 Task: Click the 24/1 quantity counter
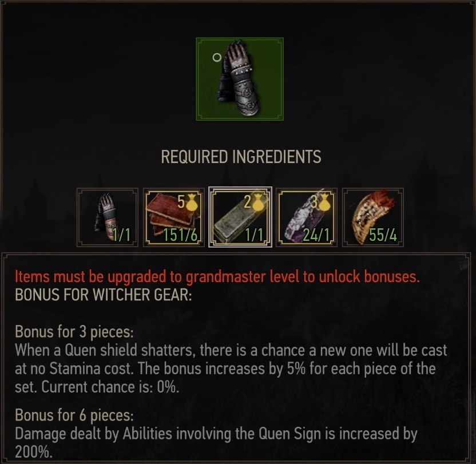316,235
